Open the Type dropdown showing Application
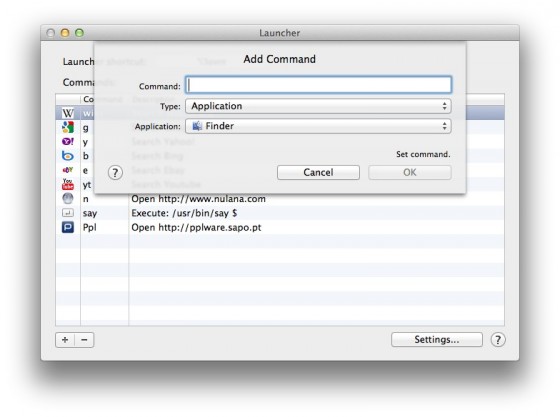 click(318, 106)
